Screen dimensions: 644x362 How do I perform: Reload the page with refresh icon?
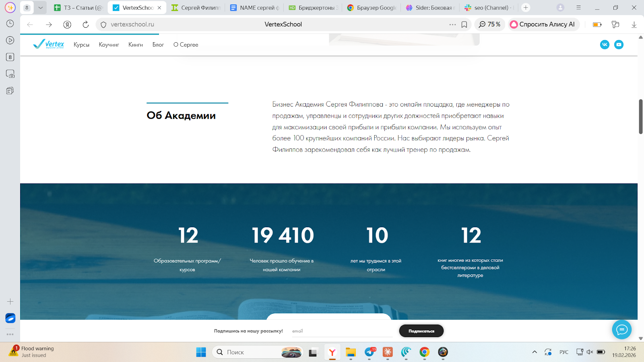[x=85, y=25]
